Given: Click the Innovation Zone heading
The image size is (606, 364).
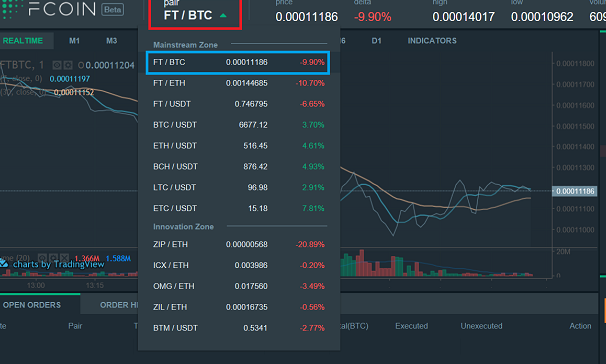Looking at the screenshot, I should (x=183, y=226).
